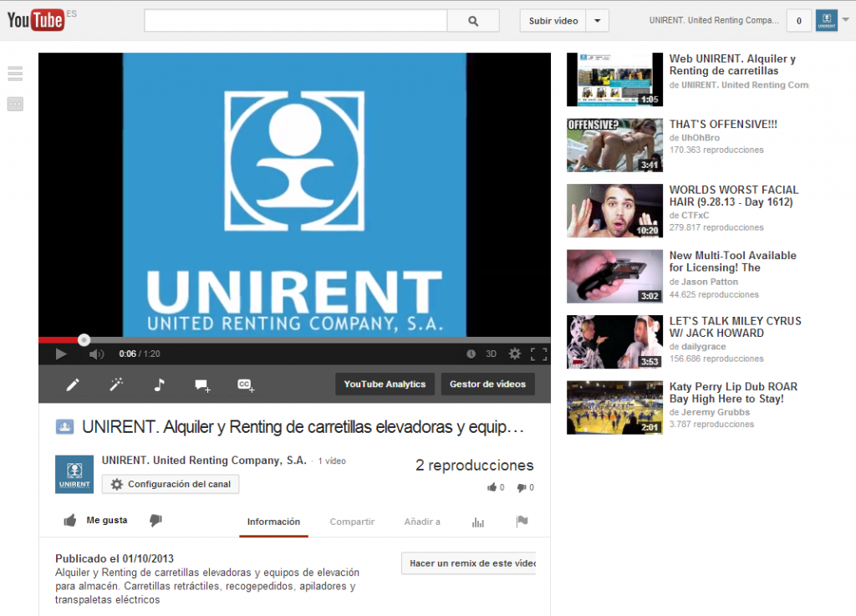Click the video time display 0:06 / 1:20
The width and height of the screenshot is (856, 616).
tap(140, 354)
